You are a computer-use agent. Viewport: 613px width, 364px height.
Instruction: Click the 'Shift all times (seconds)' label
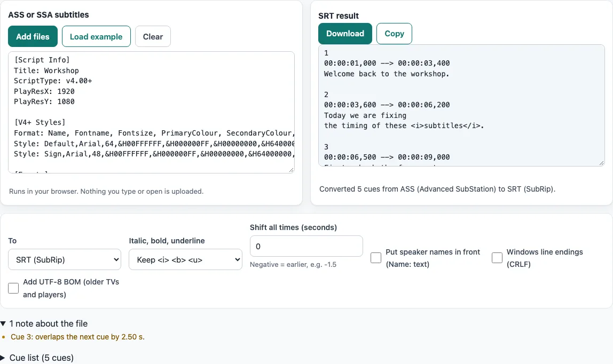point(293,227)
